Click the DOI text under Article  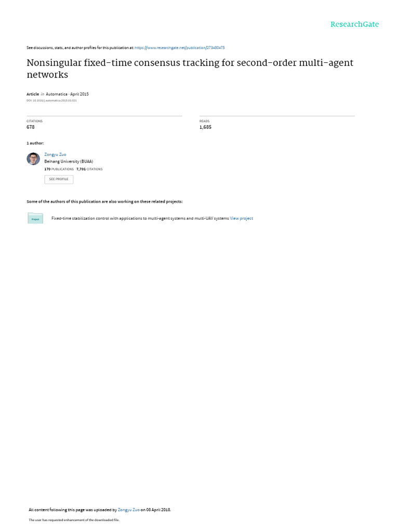(51, 100)
